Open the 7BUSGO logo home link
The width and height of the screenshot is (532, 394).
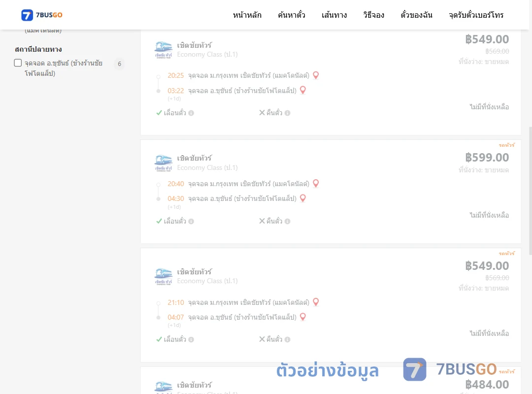click(x=42, y=15)
